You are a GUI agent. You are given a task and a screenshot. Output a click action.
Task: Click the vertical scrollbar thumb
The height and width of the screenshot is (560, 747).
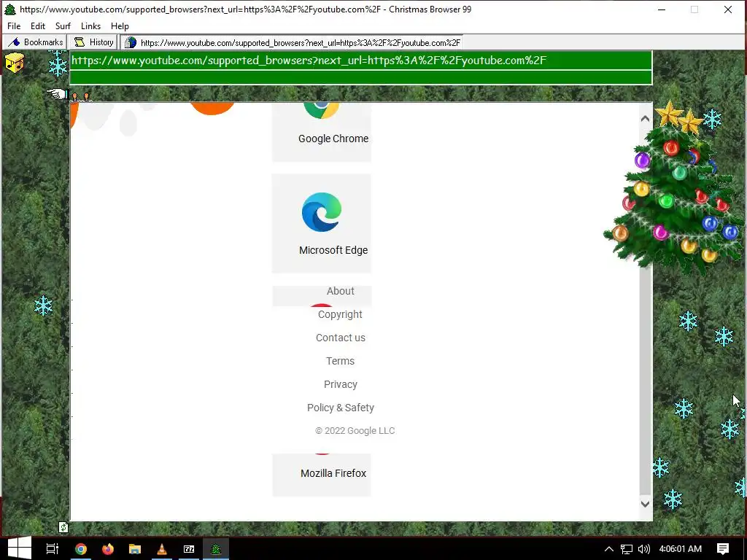[x=645, y=381]
